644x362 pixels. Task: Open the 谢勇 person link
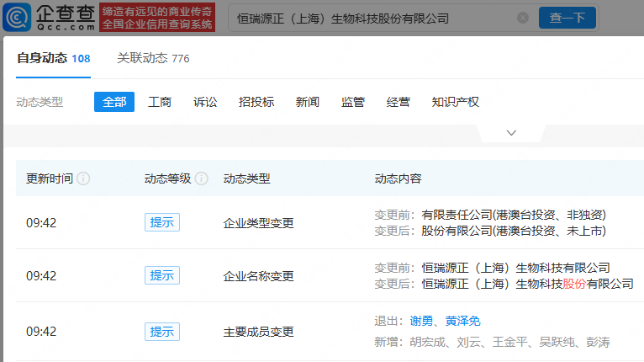point(421,321)
